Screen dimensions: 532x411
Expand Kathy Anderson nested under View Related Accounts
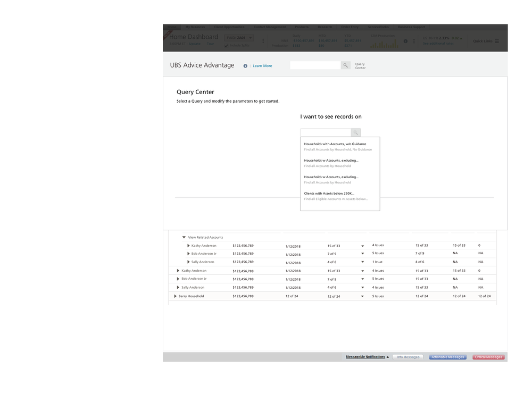188,246
